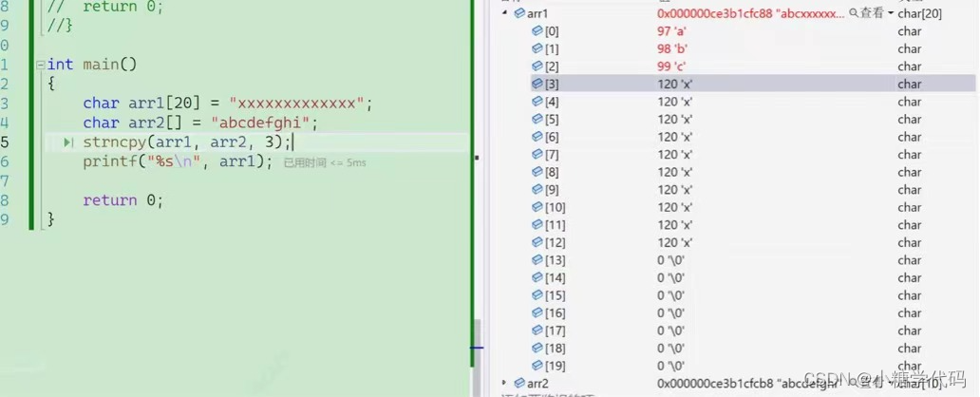Click the cube icon for element [19]
The width and height of the screenshot is (980, 397).
(537, 365)
